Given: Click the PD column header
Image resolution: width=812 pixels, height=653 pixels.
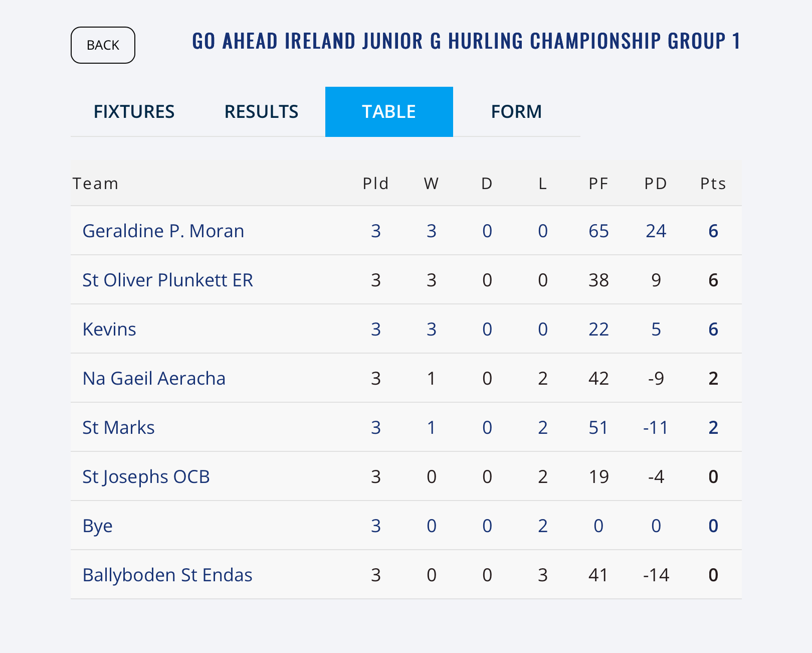Looking at the screenshot, I should (656, 184).
